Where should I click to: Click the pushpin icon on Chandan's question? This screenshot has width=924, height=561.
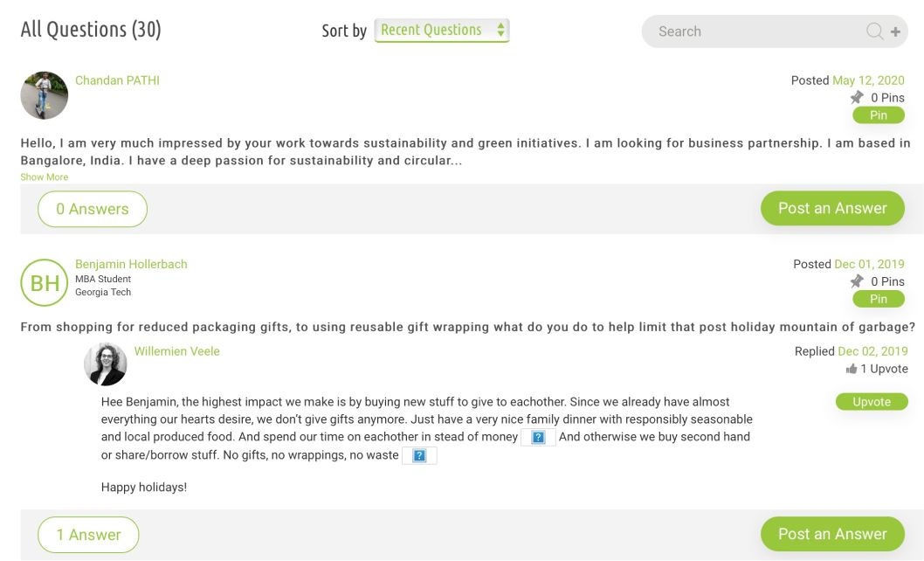857,98
